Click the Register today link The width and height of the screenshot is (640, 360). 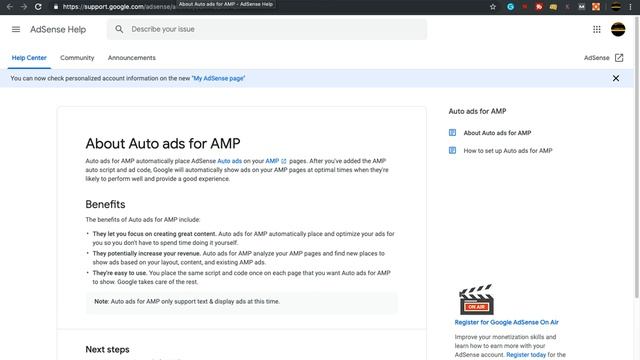(x=526, y=355)
